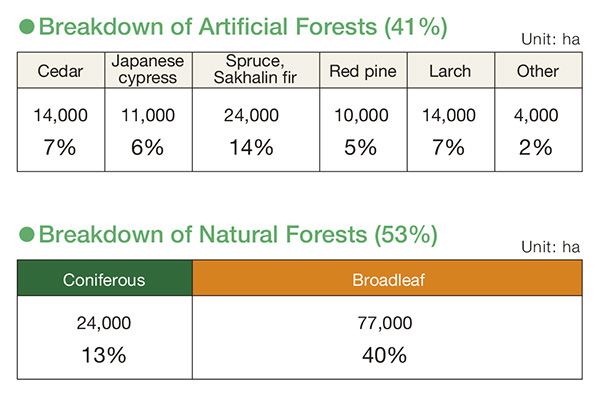Screen dimensions: 600x396
Task: Select the Breakdown of Artificial Forests heading
Action: pyautogui.click(x=243, y=27)
